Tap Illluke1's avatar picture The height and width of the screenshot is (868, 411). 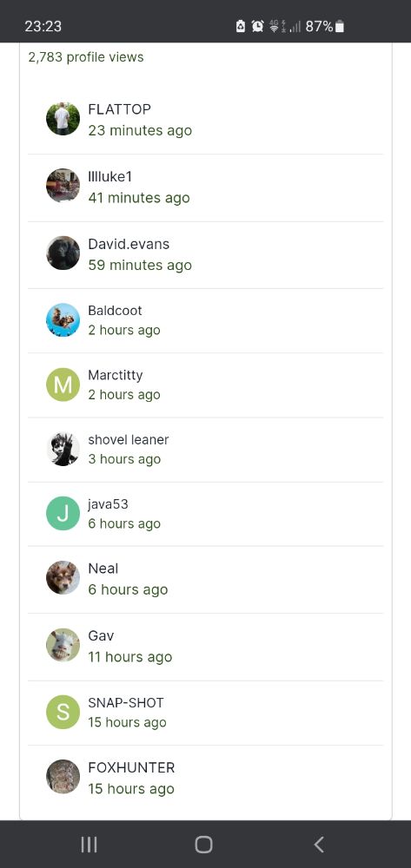[x=63, y=186]
